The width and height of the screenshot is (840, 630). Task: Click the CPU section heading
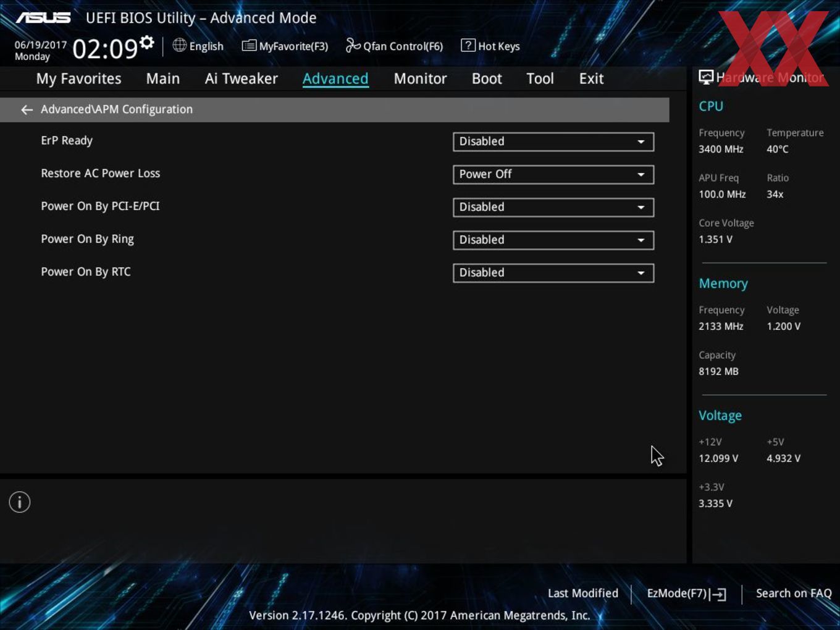coord(711,106)
